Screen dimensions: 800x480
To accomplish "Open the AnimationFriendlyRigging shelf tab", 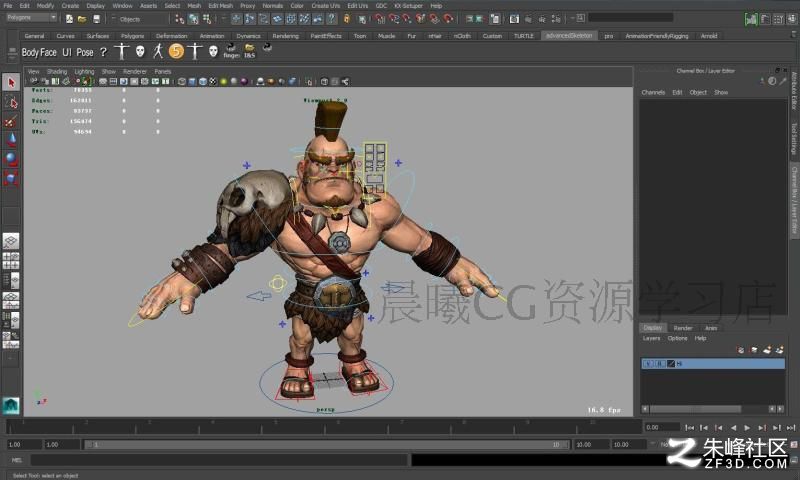I will 657,36.
